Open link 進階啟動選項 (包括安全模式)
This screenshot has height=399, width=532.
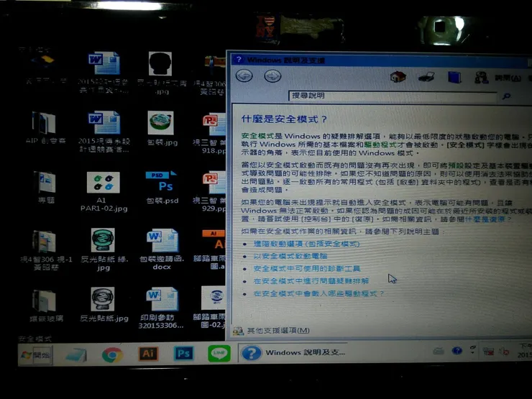(306, 244)
